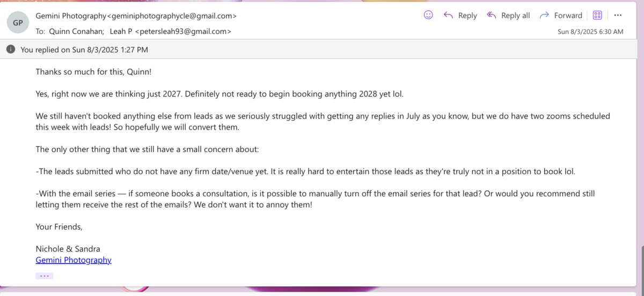Forward this email message
The width and height of the screenshot is (644, 296).
(561, 16)
